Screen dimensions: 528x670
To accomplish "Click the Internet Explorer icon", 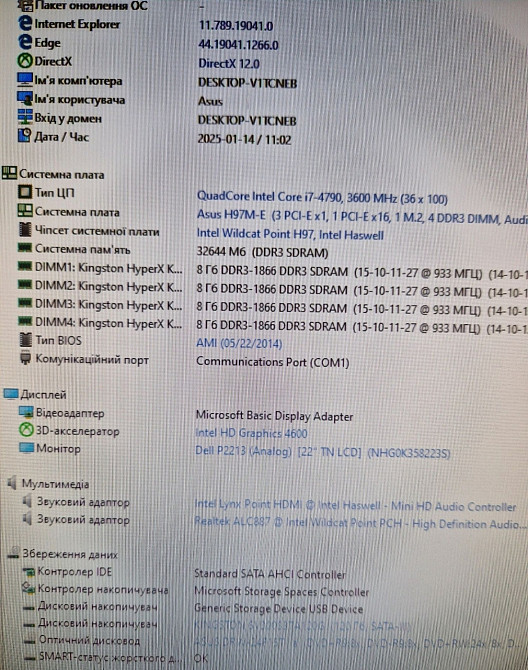I will click(x=25, y=24).
